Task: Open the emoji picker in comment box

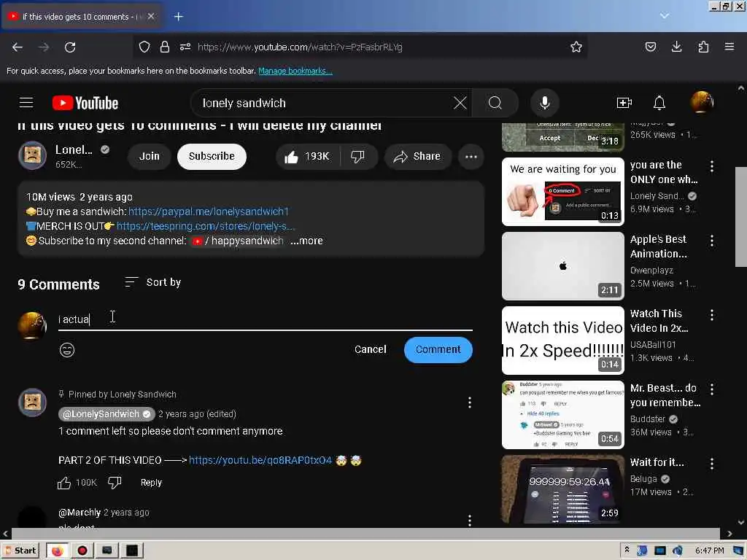Action: click(67, 350)
